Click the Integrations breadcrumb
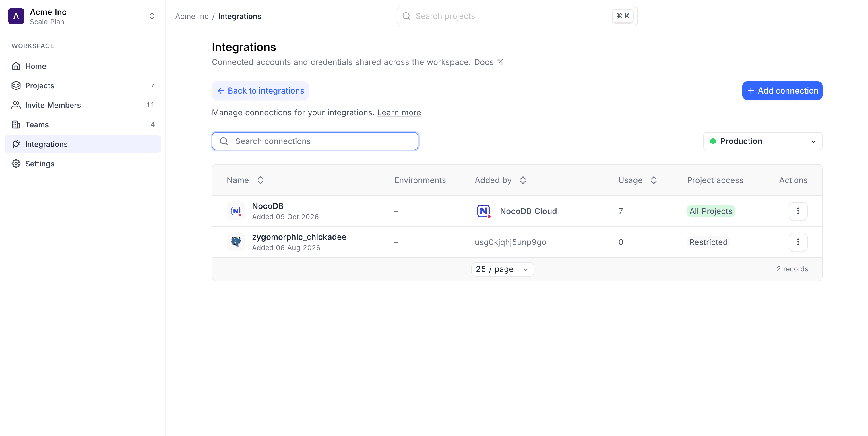Image resolution: width=868 pixels, height=436 pixels. 240,16
